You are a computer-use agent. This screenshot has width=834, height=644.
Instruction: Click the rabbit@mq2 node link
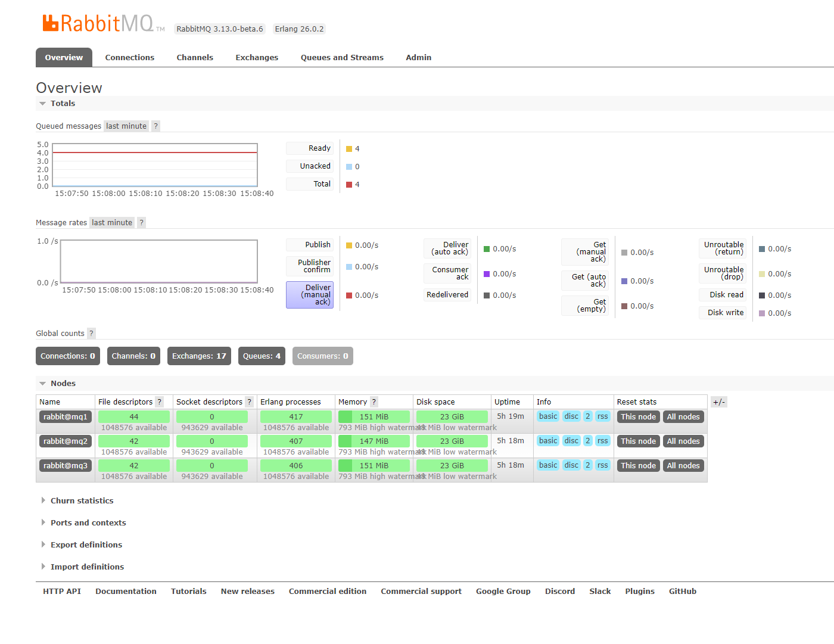(x=66, y=441)
